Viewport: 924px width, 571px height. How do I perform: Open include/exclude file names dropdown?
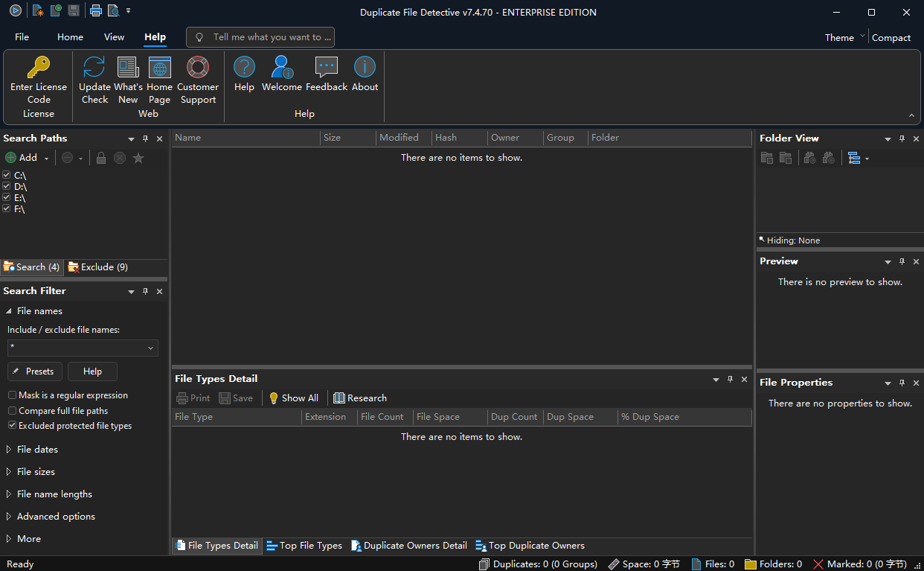(151, 348)
